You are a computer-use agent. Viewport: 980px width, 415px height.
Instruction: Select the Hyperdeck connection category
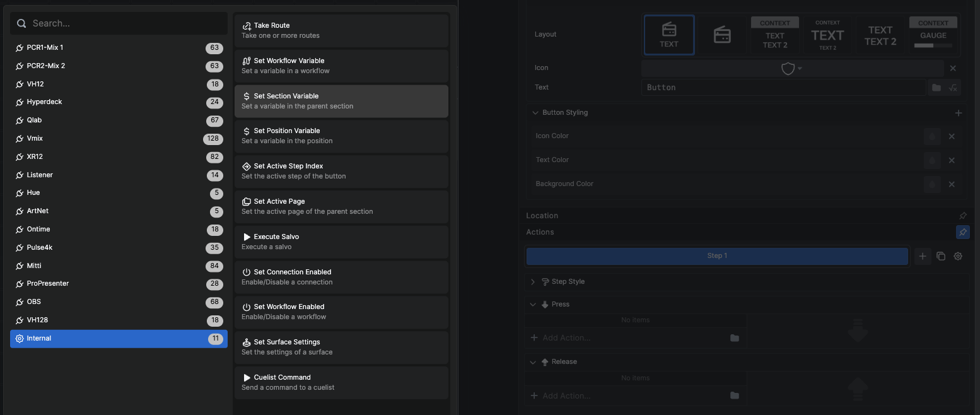(119, 102)
